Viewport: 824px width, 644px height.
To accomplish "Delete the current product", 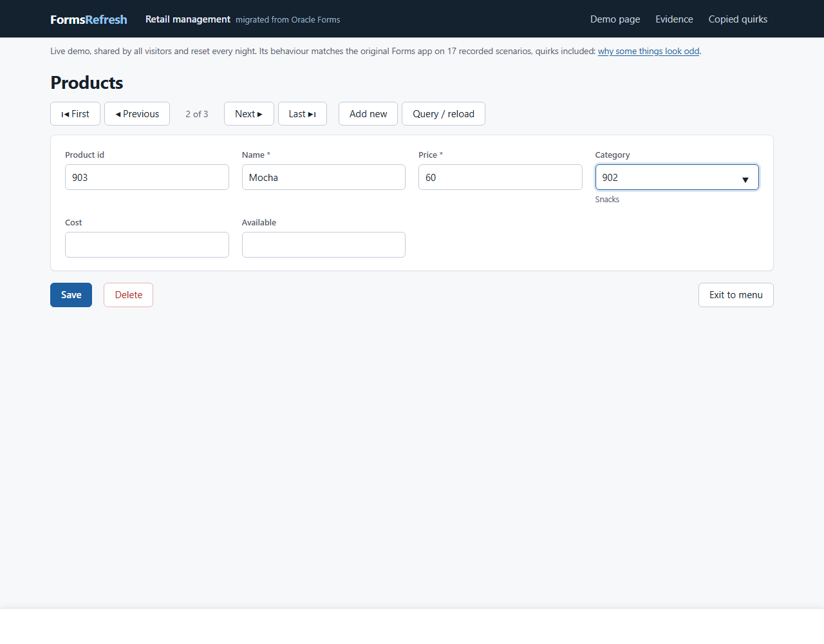I will click(128, 295).
